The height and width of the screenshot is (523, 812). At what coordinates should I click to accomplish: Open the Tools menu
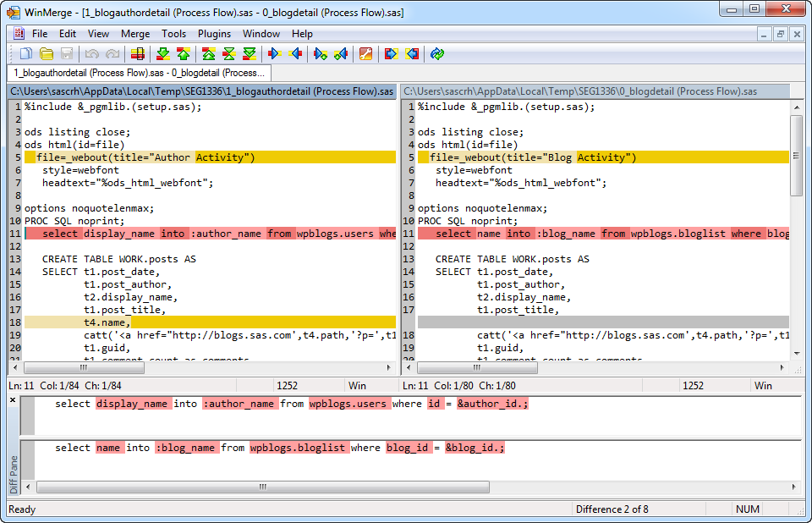[x=174, y=34]
